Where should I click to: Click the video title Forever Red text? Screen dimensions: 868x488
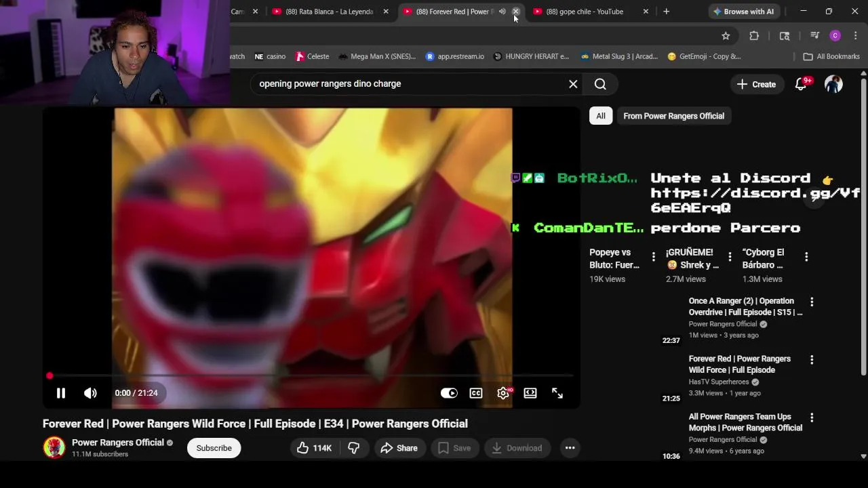255,424
